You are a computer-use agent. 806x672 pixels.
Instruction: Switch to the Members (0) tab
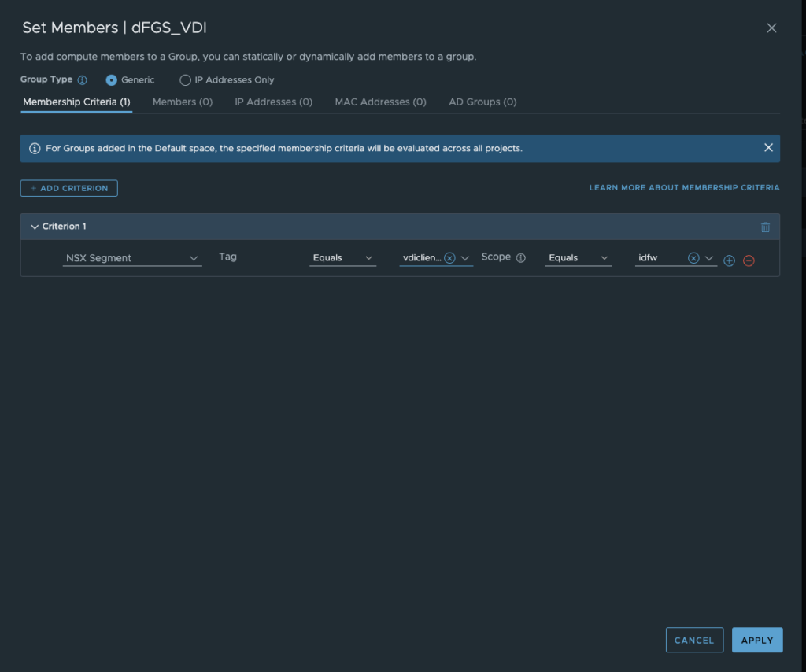point(183,102)
